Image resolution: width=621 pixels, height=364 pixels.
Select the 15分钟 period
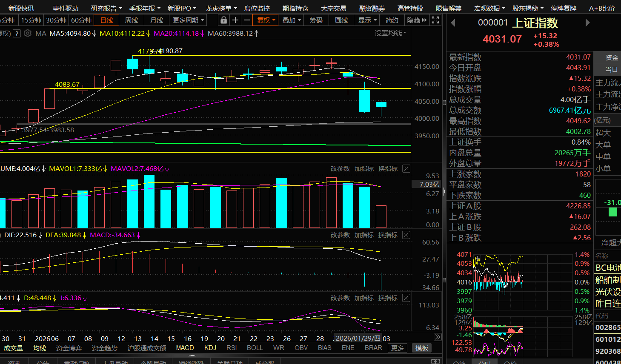tap(31, 20)
